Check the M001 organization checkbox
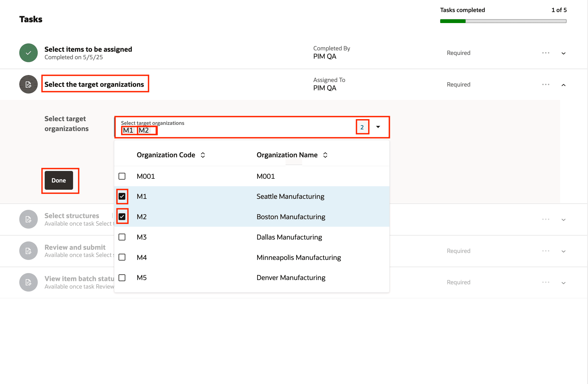Image resolution: width=588 pixels, height=384 pixels. point(122,176)
